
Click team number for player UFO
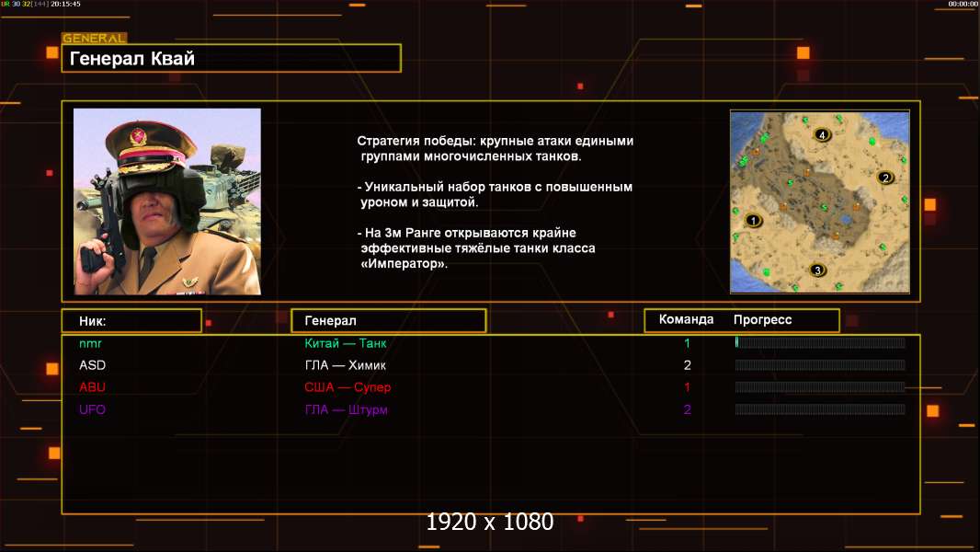point(687,409)
